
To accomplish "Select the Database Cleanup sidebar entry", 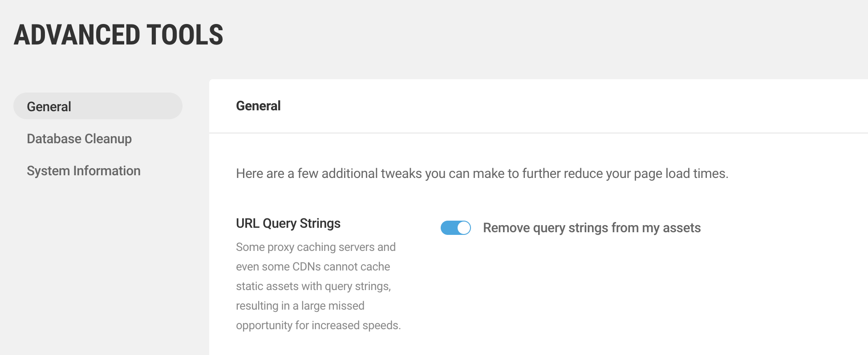I will click(x=79, y=139).
